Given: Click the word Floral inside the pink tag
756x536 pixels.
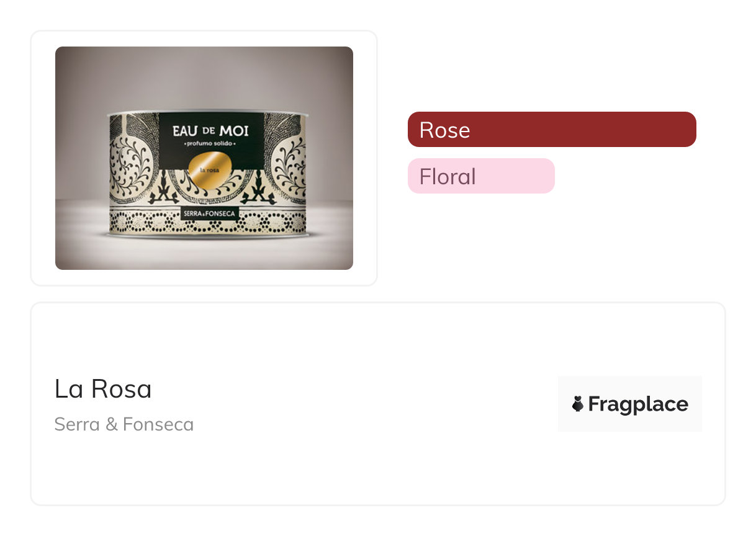Looking at the screenshot, I should (447, 176).
